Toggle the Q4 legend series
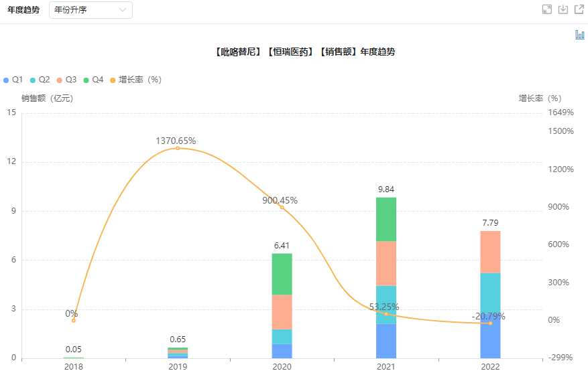588x375 pixels. tap(94, 80)
